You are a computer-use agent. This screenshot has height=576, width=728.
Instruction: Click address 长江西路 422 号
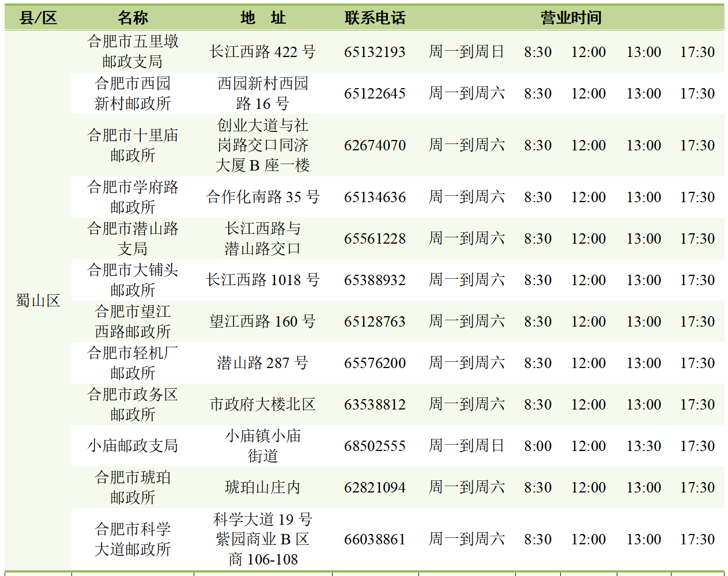pyautogui.click(x=263, y=52)
